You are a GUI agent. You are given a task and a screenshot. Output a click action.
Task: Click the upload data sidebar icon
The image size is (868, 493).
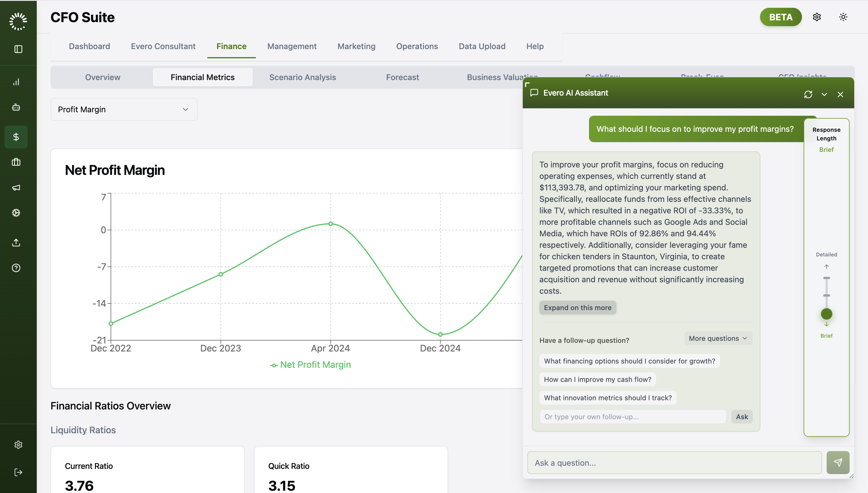(x=16, y=242)
